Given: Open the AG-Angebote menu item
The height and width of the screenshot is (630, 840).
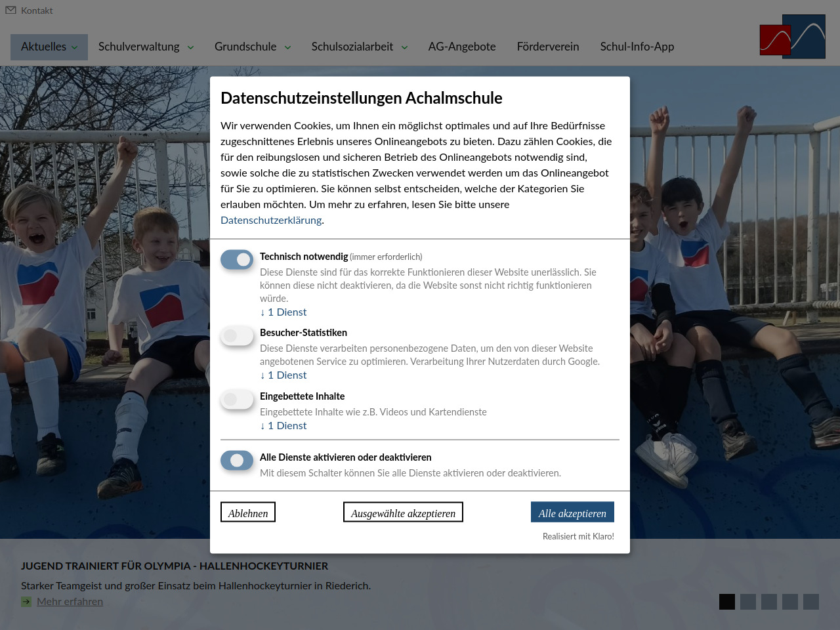Looking at the screenshot, I should pos(462,47).
